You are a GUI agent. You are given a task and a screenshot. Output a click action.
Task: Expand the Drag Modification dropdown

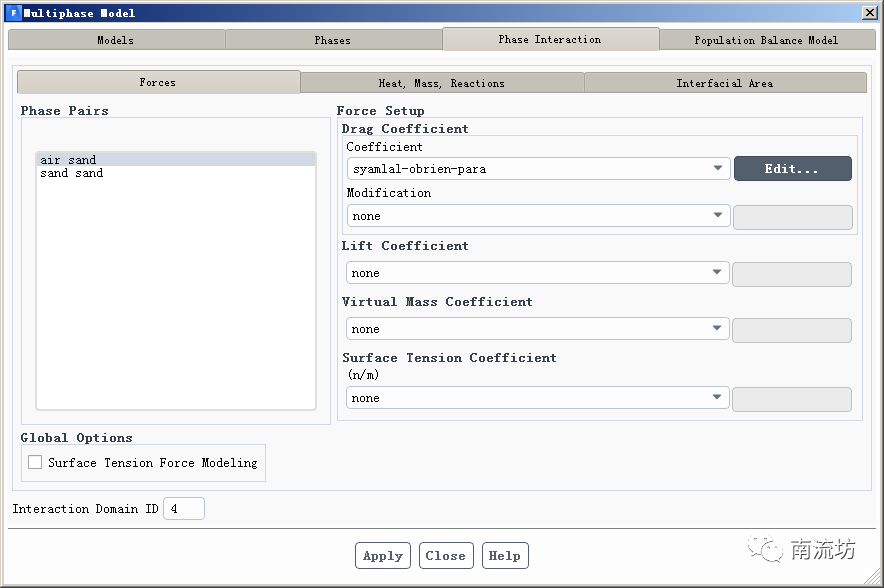click(x=537, y=216)
